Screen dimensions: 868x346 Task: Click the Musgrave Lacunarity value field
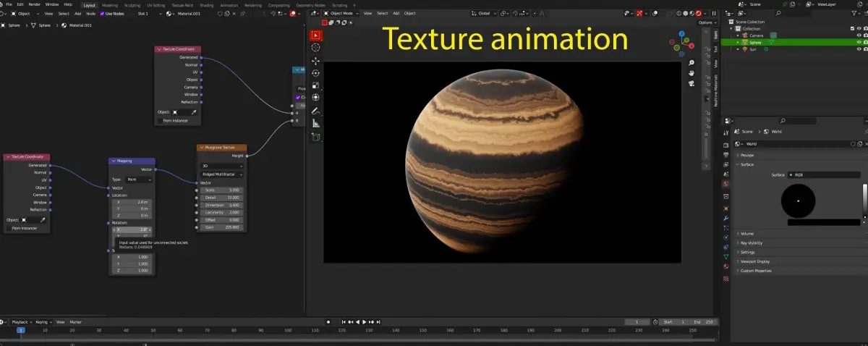222,212
